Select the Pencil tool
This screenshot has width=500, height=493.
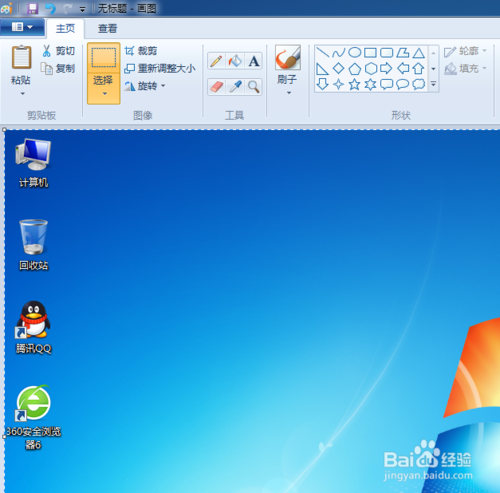216,61
